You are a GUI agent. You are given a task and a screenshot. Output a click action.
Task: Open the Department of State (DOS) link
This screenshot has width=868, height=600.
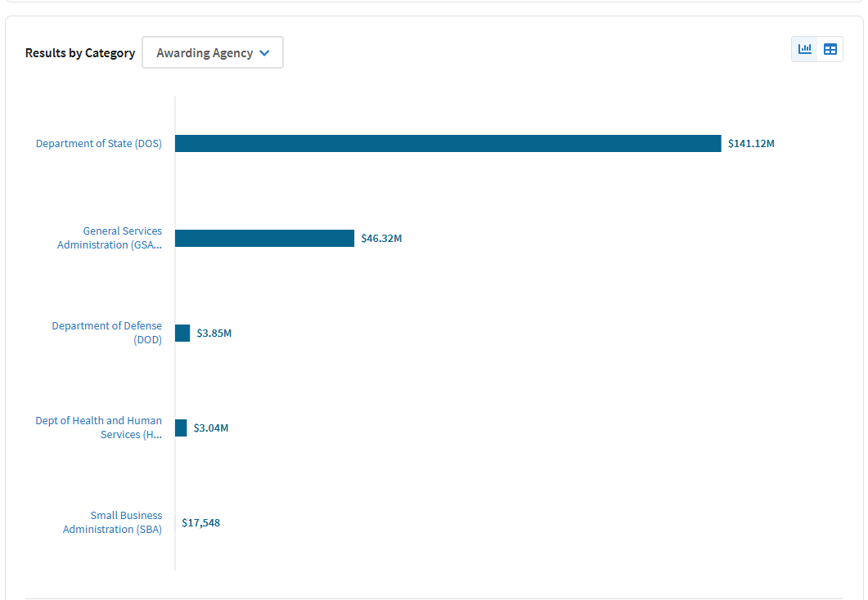coord(98,143)
